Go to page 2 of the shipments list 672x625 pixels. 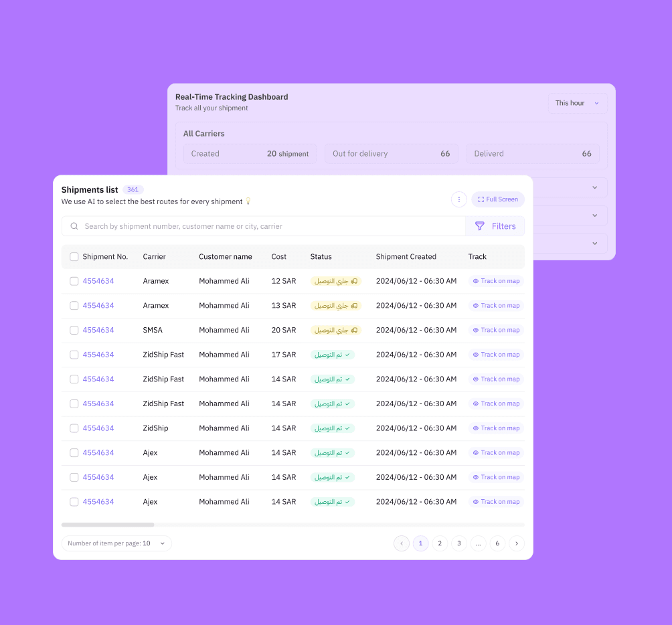[x=440, y=543]
